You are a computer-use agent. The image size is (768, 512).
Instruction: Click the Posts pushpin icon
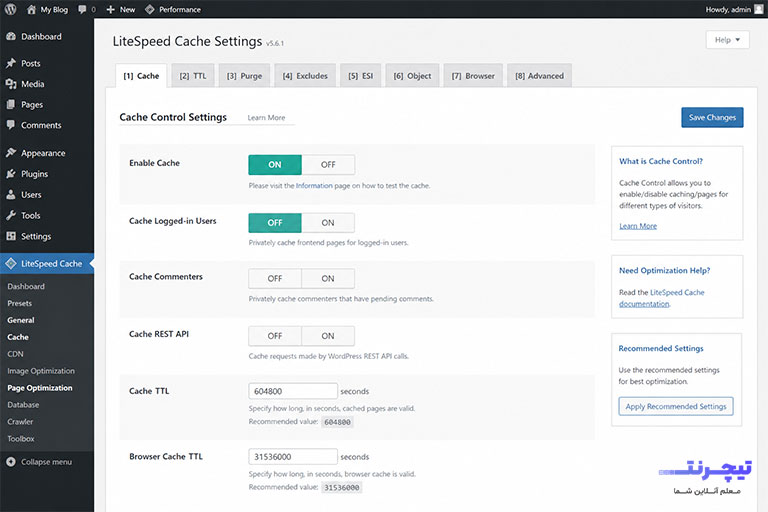click(11, 63)
